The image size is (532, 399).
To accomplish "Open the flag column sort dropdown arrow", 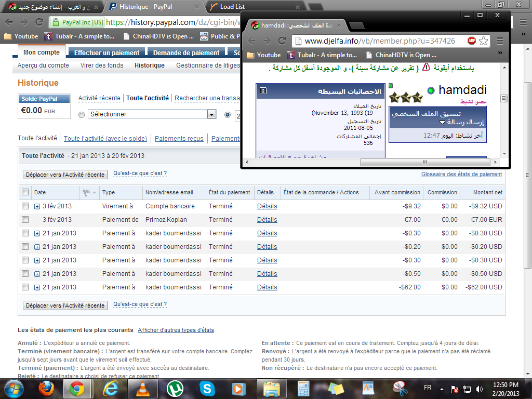I will tap(95, 193).
